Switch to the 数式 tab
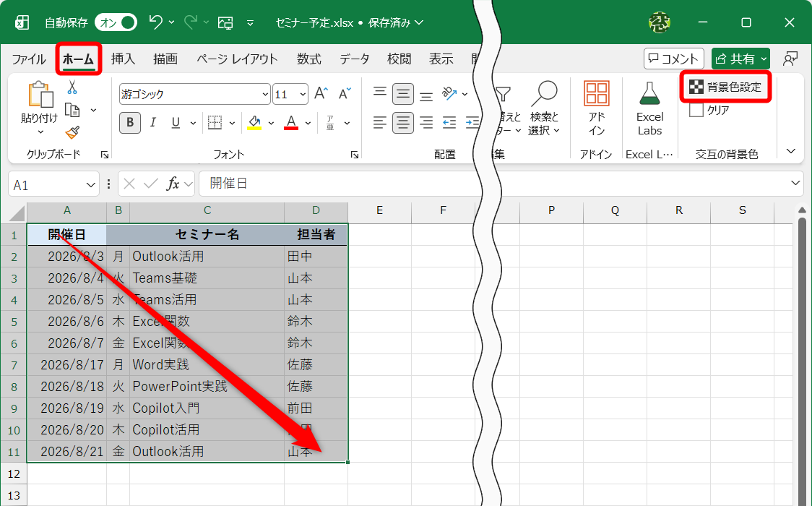This screenshot has height=506, width=812. 309,59
